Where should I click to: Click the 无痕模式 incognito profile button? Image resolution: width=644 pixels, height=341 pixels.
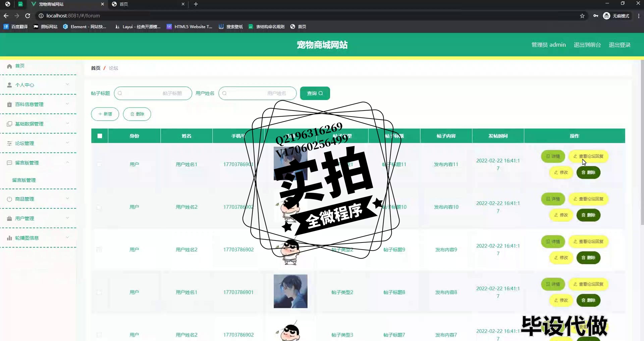click(x=616, y=16)
